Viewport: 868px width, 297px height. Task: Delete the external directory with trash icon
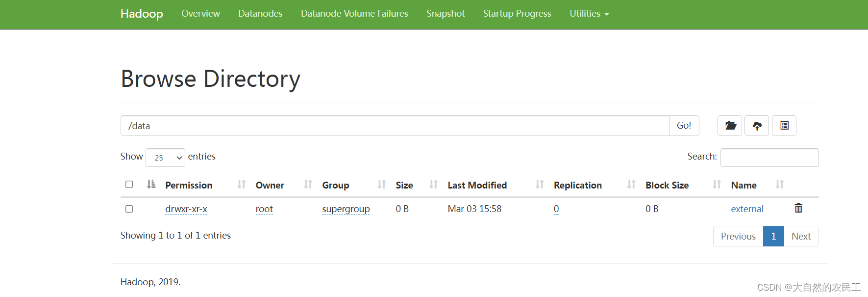[x=798, y=208]
